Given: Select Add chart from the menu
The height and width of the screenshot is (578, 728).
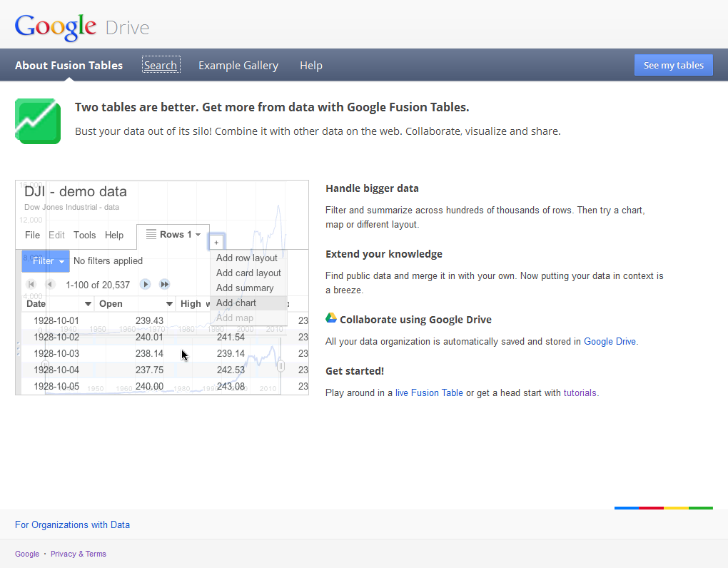Looking at the screenshot, I should click(236, 303).
